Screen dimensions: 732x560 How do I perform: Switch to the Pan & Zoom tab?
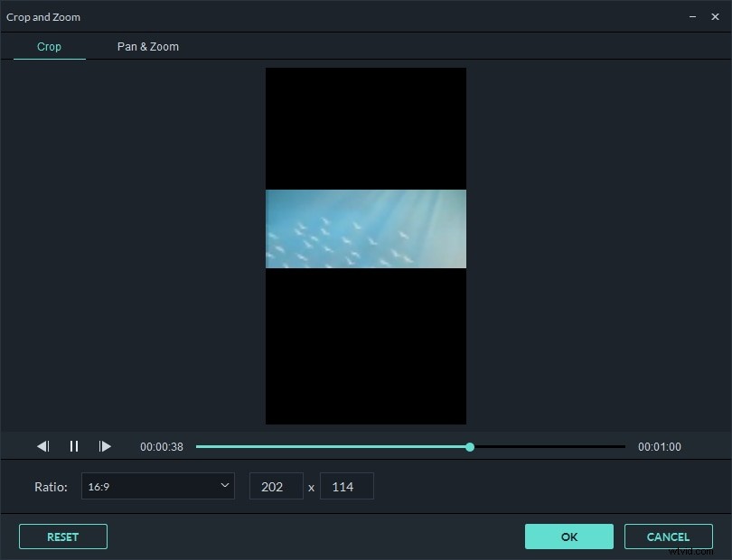pos(147,46)
